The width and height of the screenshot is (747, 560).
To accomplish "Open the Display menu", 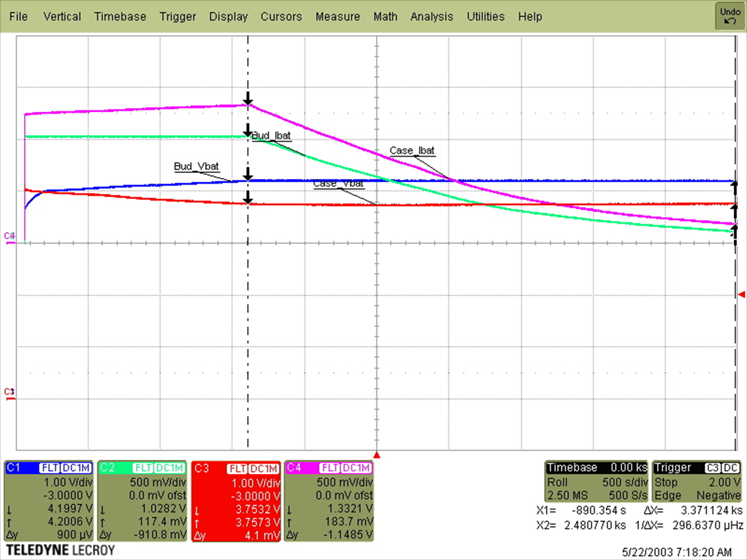I will (x=228, y=17).
